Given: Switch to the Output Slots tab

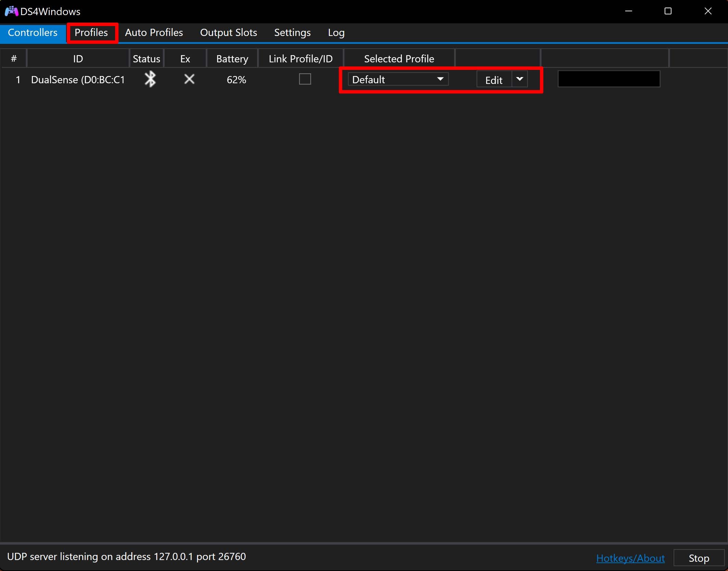Looking at the screenshot, I should point(229,33).
